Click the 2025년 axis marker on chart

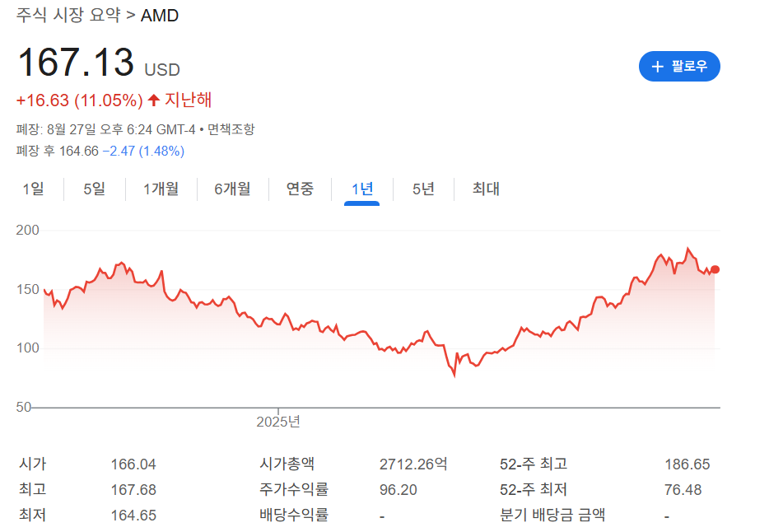(x=278, y=421)
